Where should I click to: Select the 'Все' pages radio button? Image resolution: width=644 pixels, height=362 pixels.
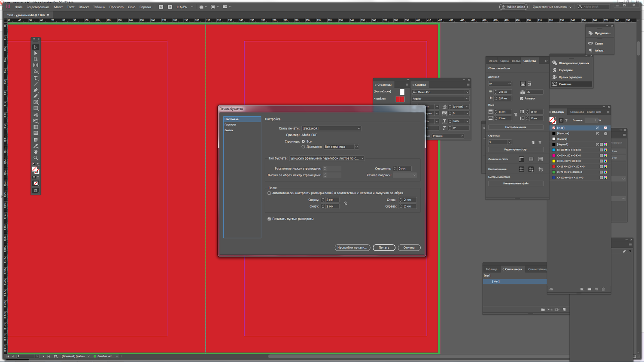[304, 142]
